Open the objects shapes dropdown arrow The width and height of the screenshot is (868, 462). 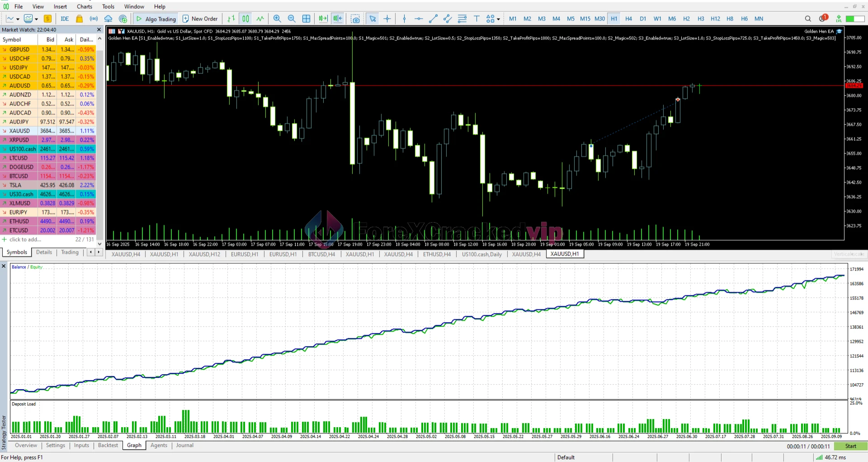[x=498, y=19]
